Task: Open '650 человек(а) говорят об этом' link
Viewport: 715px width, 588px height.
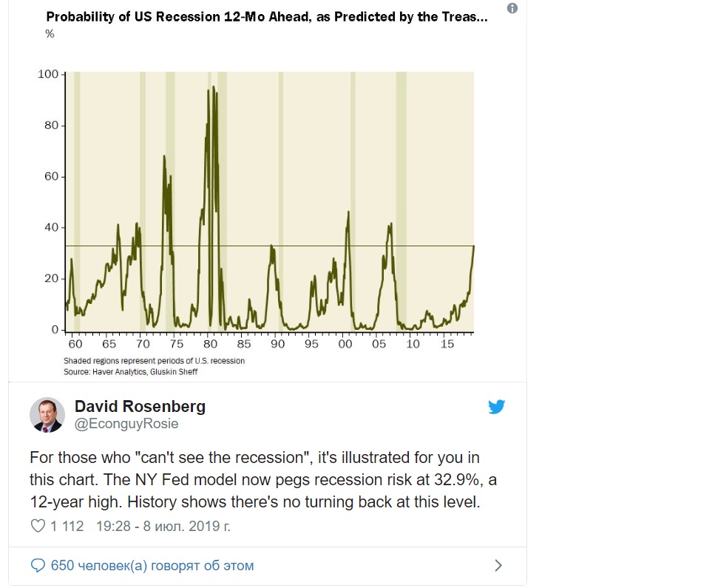Action: tap(152, 566)
